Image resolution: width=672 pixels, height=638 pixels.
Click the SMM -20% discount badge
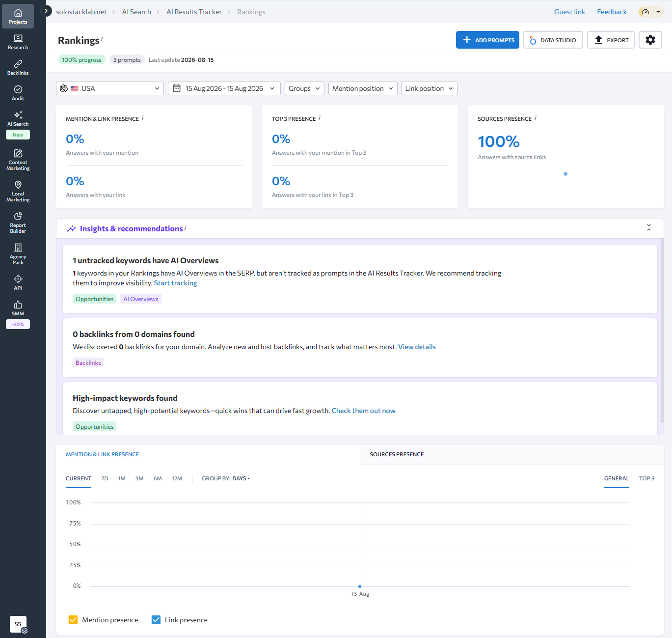pos(18,324)
